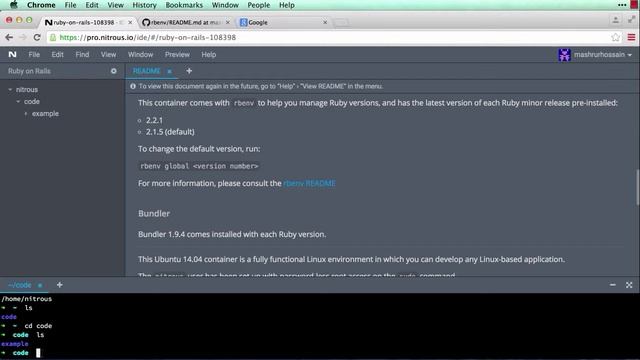The width and height of the screenshot is (640, 360).
Task: Bookmark page with star icon
Action: [616, 38]
